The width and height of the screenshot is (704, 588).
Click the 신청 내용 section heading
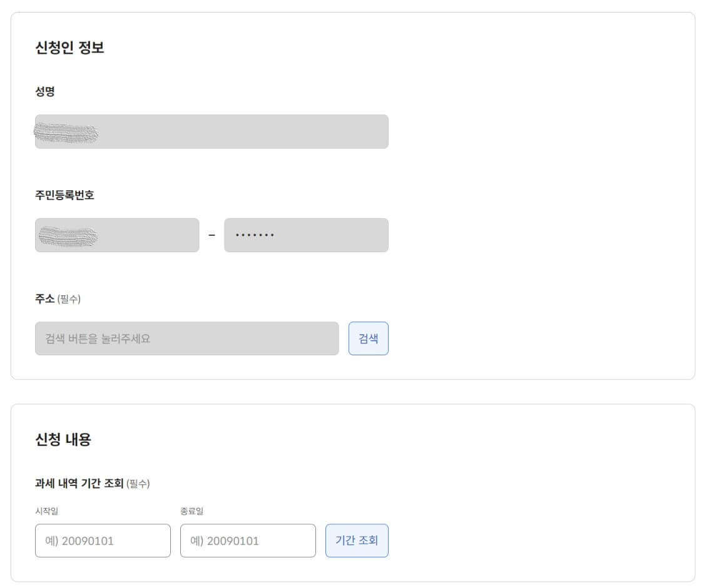tap(63, 439)
